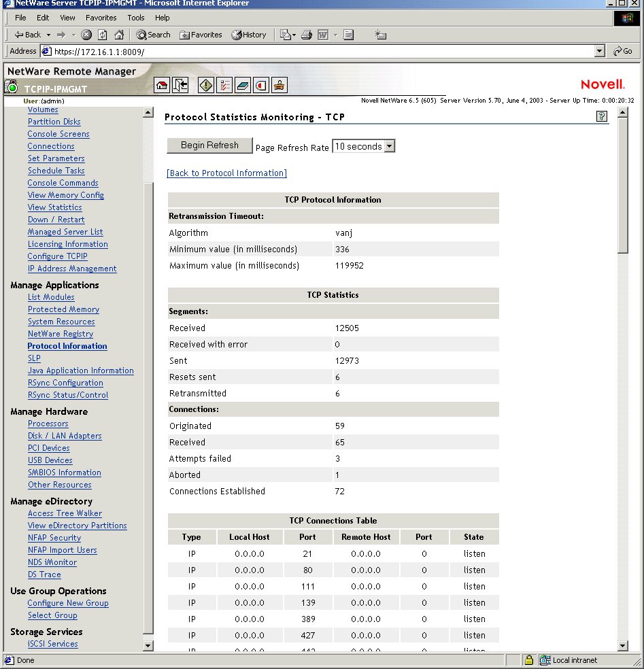
Task: Expand the Address bar dropdown arrow
Action: [x=599, y=51]
